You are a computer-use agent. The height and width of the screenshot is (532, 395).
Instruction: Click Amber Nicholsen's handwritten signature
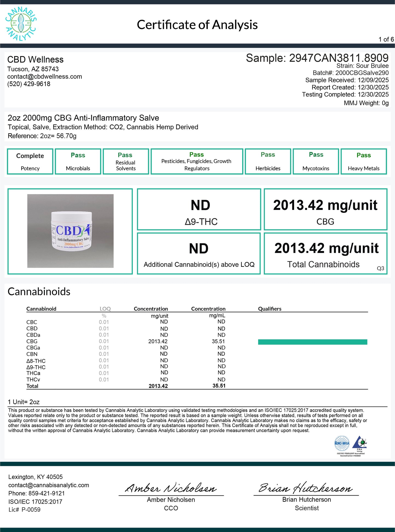pyautogui.click(x=171, y=488)
